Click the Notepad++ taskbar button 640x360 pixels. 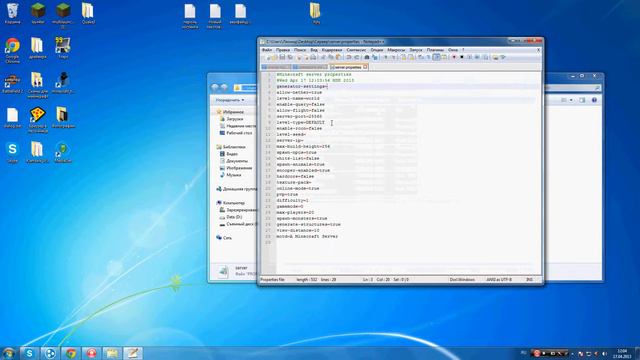click(133, 353)
